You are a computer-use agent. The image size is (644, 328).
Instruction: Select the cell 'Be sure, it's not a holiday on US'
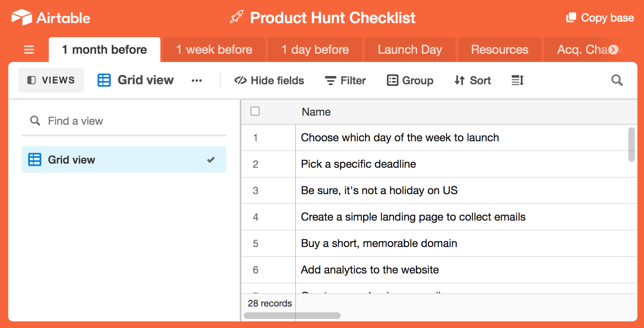click(x=466, y=190)
